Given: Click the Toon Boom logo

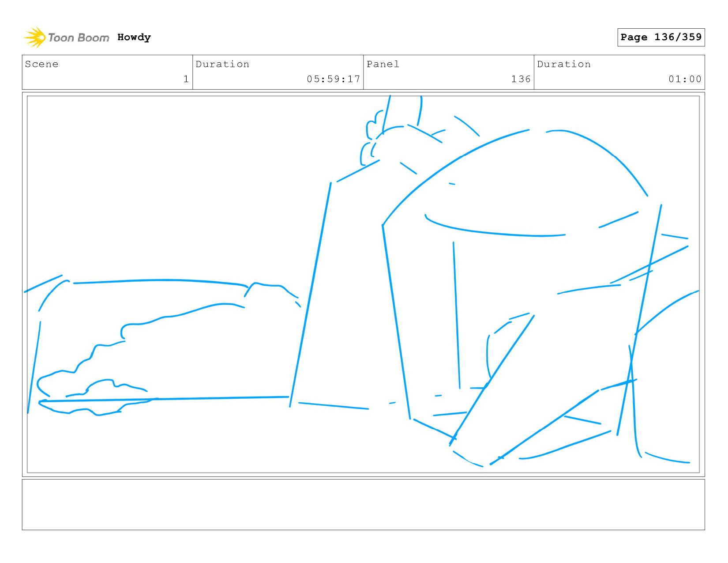Looking at the screenshot, I should tap(66, 37).
